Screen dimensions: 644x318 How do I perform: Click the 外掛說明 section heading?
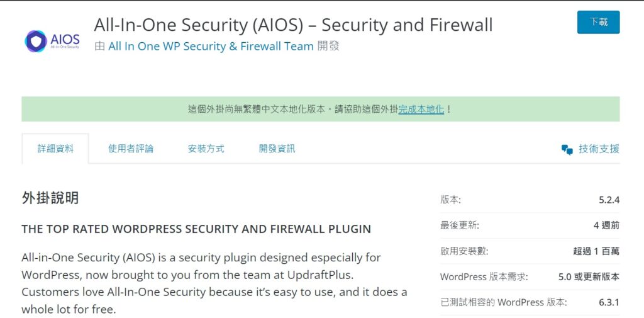tap(50, 198)
